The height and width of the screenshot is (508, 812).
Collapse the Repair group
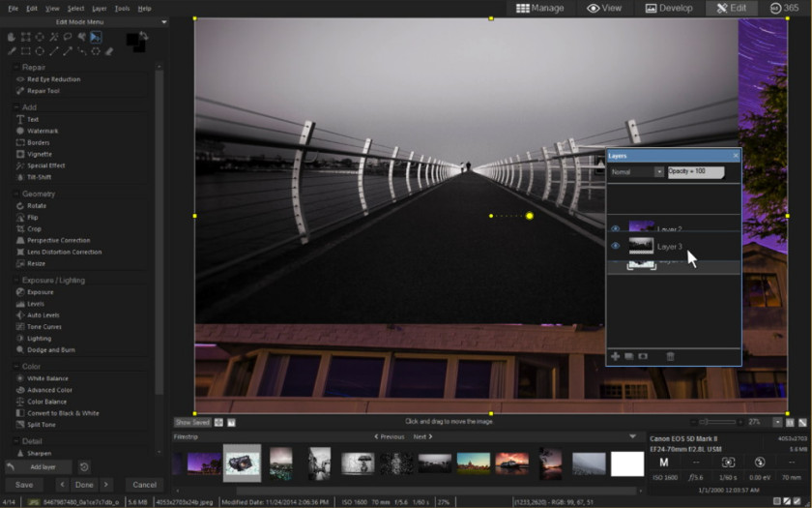tap(16, 68)
